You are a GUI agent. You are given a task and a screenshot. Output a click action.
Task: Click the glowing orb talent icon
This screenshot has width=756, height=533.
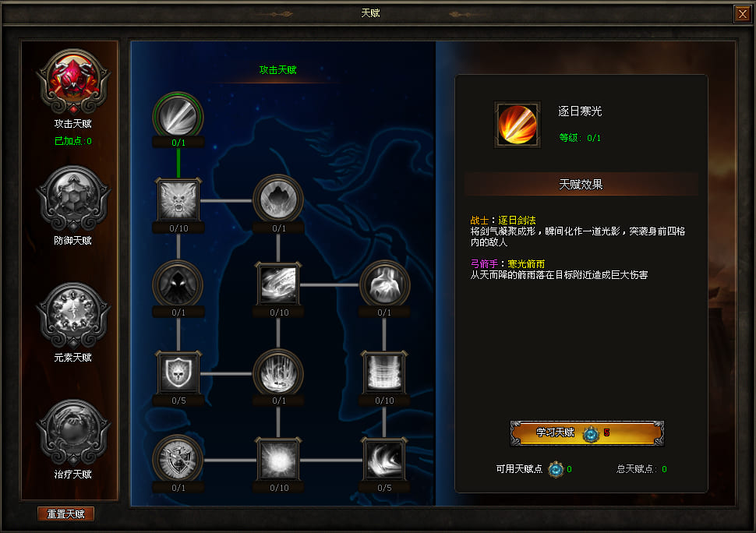[x=278, y=460]
